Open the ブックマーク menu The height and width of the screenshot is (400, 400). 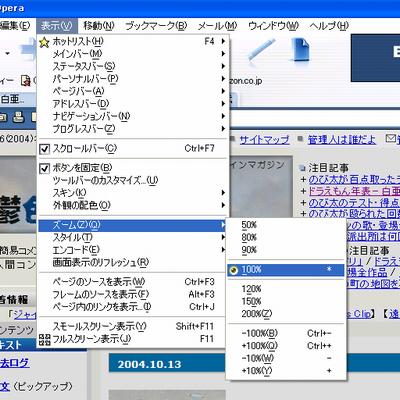pos(156,25)
